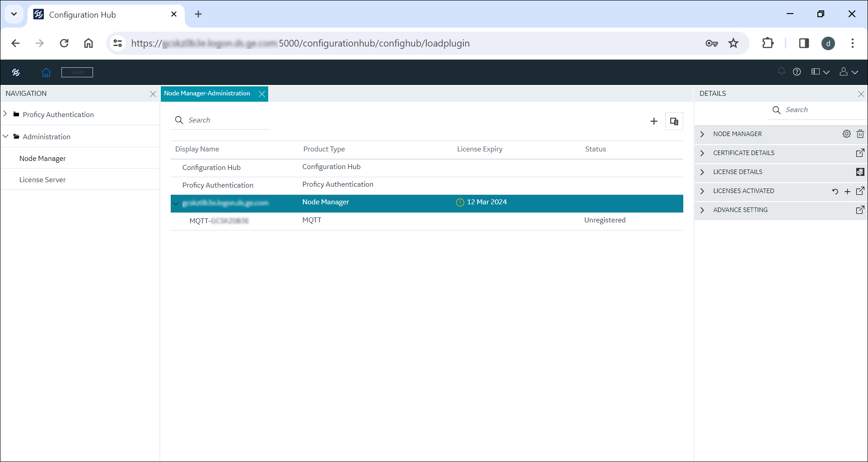
Task: Select the Configuration Hub row
Action: pyautogui.click(x=427, y=167)
